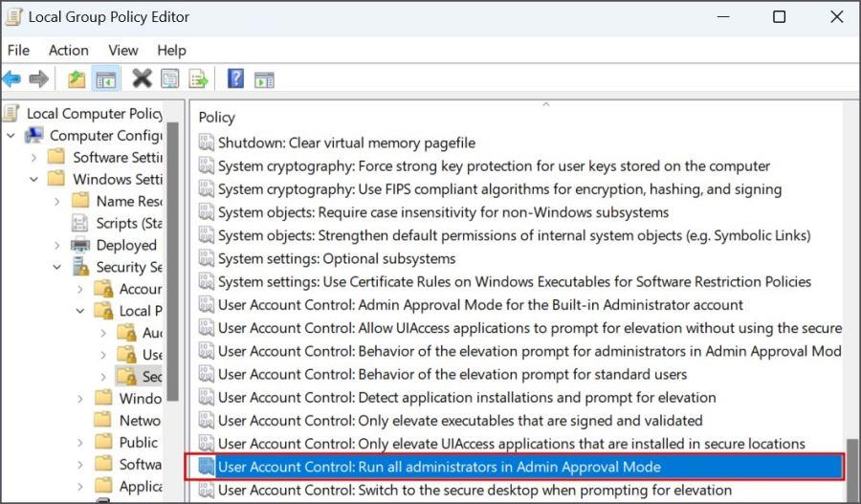Click the Software Settings folder icon
Screen dimensions: 861x504
56,157
